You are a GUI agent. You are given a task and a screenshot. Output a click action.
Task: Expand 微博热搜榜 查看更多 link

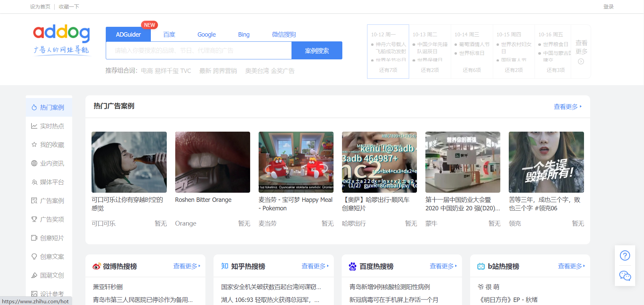pyautogui.click(x=187, y=266)
